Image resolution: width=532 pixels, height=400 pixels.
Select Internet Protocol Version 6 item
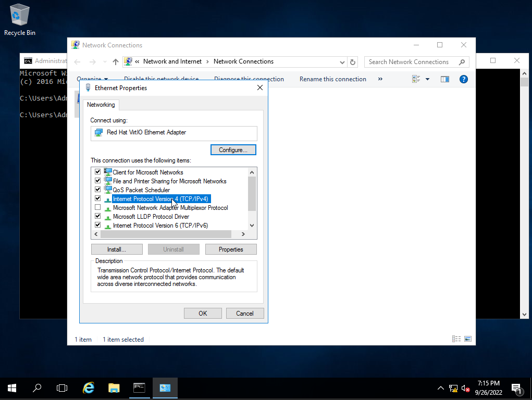tap(160, 226)
